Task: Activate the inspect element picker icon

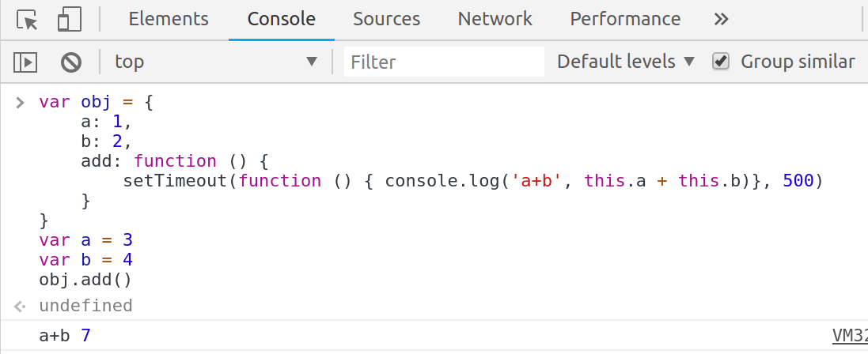Action: click(x=28, y=20)
